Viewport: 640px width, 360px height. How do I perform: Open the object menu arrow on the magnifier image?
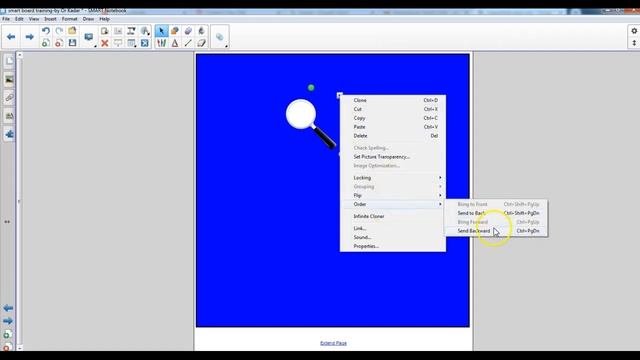pos(339,96)
